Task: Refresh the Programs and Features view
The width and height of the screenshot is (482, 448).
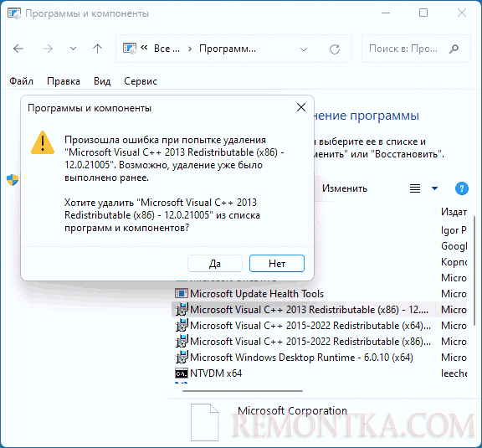Action: tap(335, 49)
